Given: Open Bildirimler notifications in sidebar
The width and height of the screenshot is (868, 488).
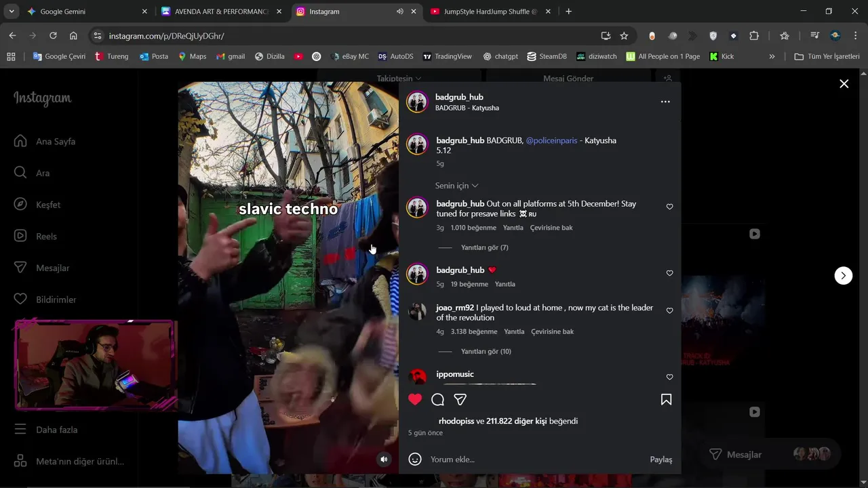Looking at the screenshot, I should pyautogui.click(x=45, y=300).
